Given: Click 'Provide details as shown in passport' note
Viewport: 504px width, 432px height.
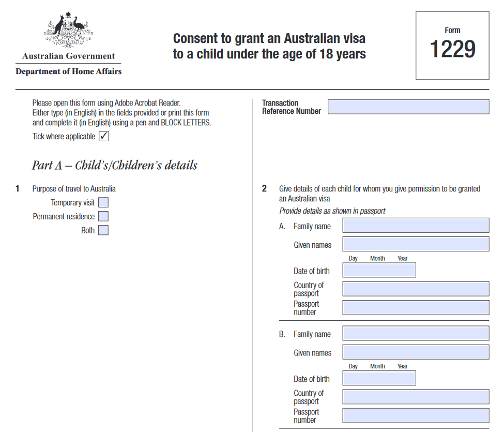Looking at the screenshot, I should coord(332,211).
